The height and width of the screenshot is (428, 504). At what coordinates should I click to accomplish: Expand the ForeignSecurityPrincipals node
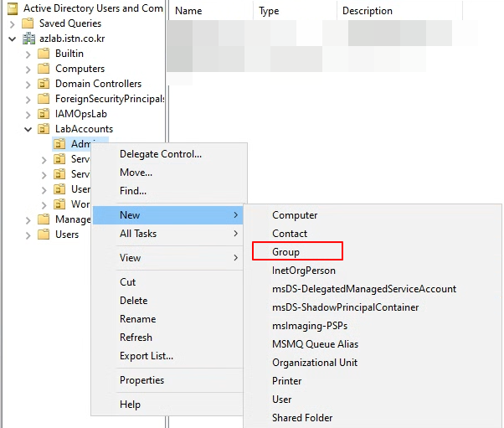tap(28, 100)
